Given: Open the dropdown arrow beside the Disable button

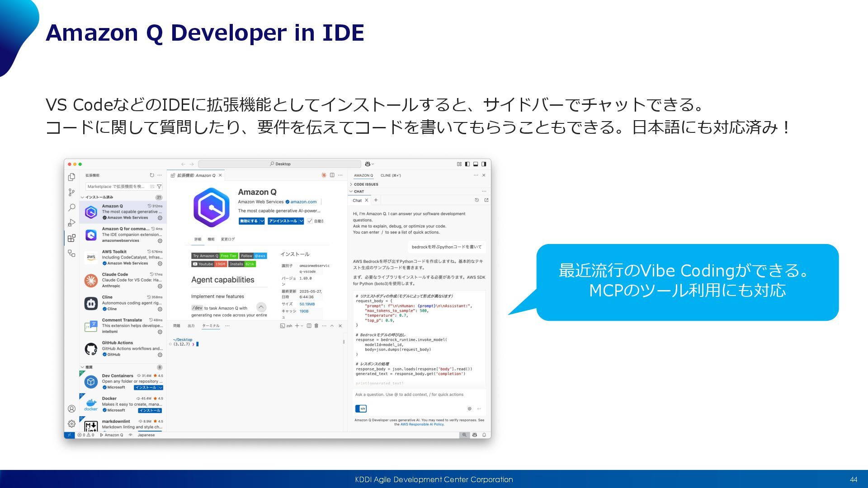Looking at the screenshot, I should (x=262, y=221).
